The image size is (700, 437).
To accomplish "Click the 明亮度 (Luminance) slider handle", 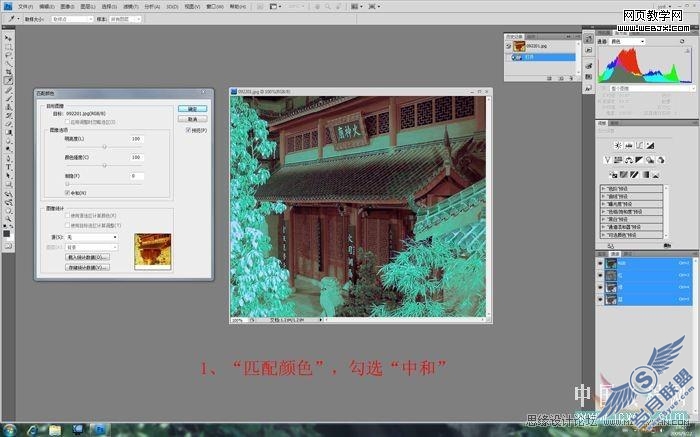I will 104,147.
